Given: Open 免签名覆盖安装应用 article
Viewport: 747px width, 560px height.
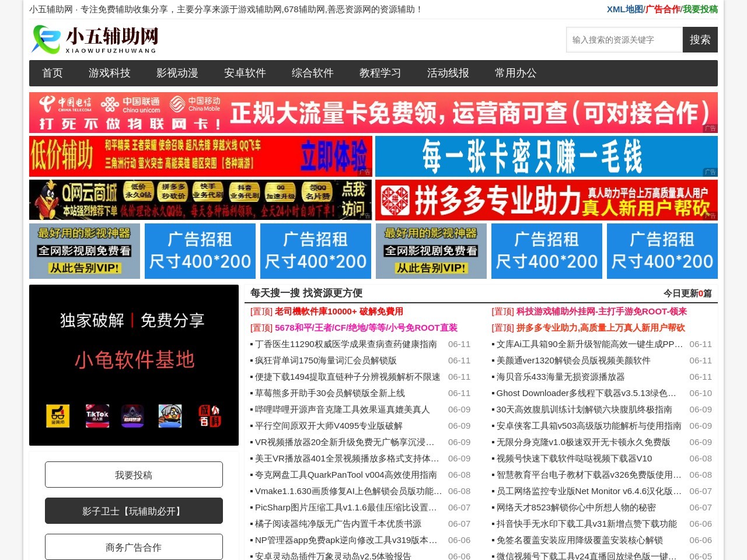Looking at the screenshot, I should [580, 540].
